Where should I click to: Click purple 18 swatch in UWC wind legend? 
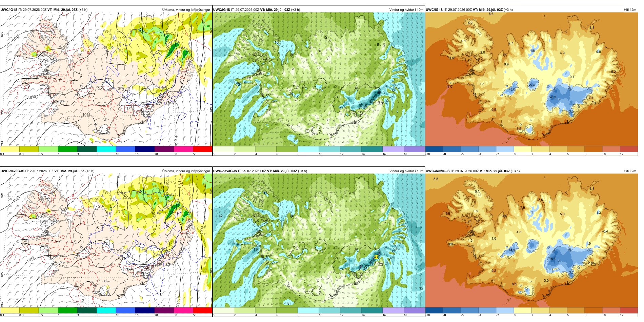pyautogui.click(x=414, y=149)
